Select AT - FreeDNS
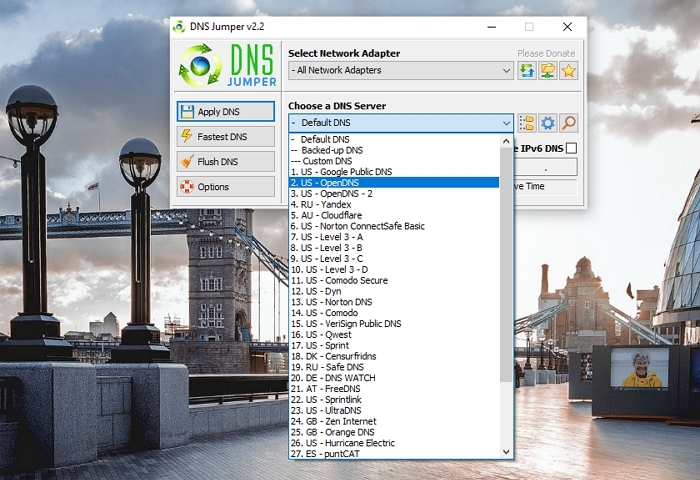Viewport: 700px width, 480px height. [394, 389]
